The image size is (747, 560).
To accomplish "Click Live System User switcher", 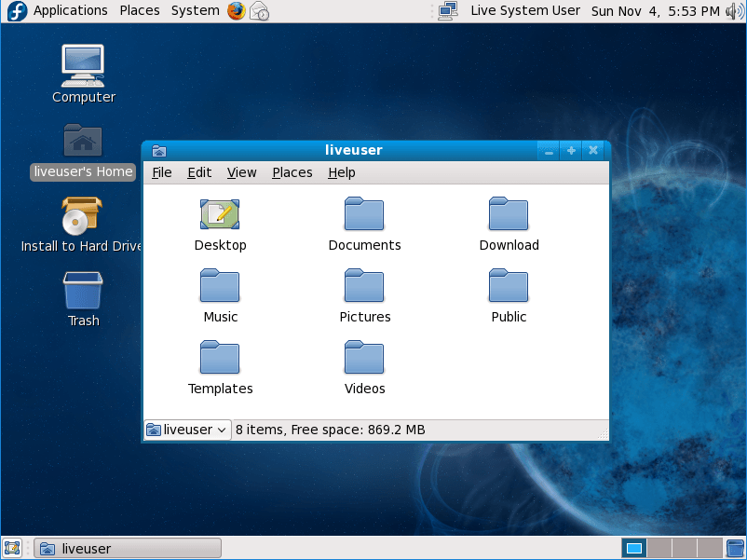I will 525,10.
